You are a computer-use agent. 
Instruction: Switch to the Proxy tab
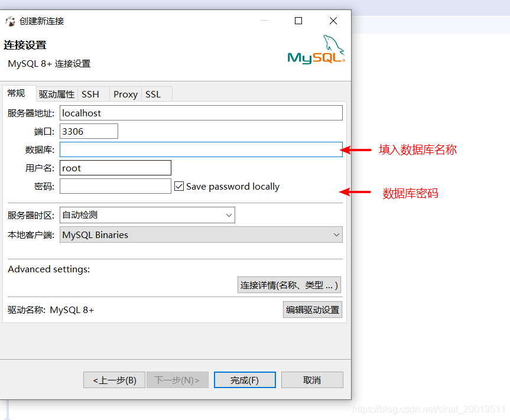click(x=125, y=95)
